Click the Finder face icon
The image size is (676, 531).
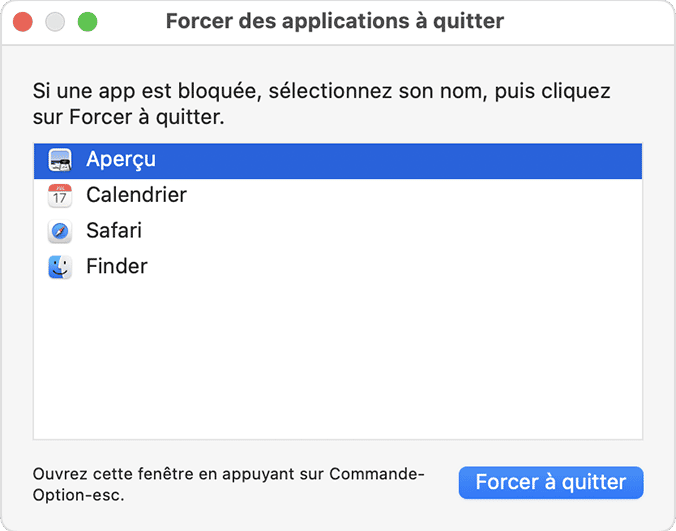[60, 267]
